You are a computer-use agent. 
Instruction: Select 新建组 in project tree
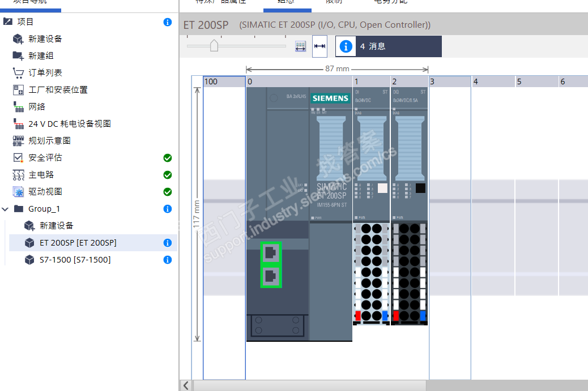(x=41, y=56)
